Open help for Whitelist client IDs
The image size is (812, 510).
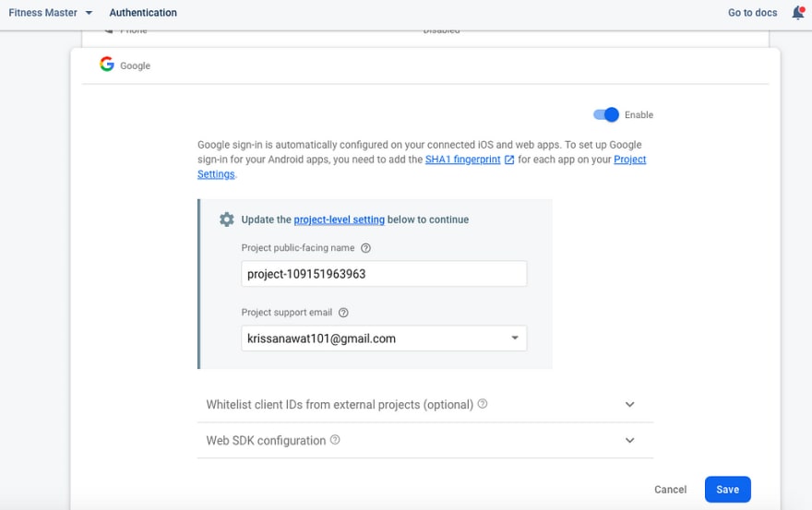(482, 403)
